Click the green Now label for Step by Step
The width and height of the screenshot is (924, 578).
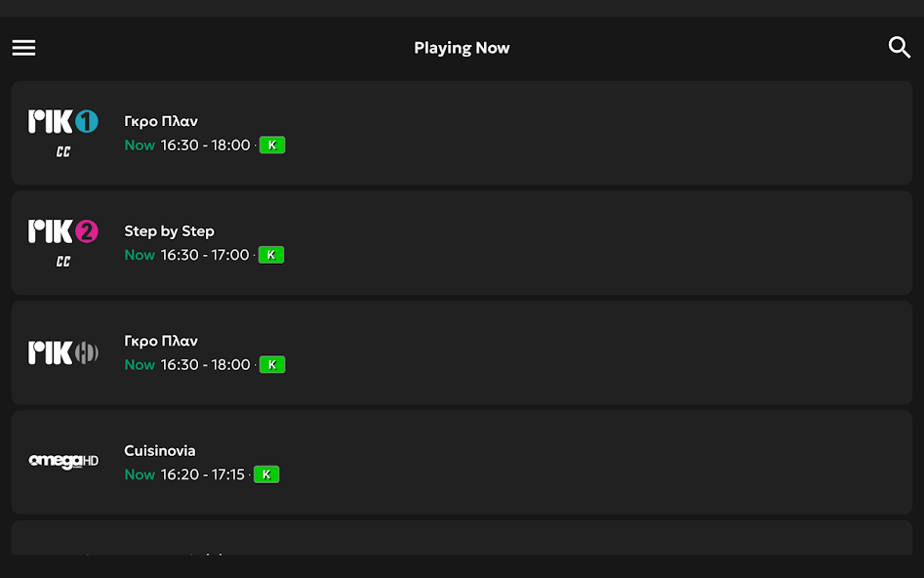tap(140, 255)
